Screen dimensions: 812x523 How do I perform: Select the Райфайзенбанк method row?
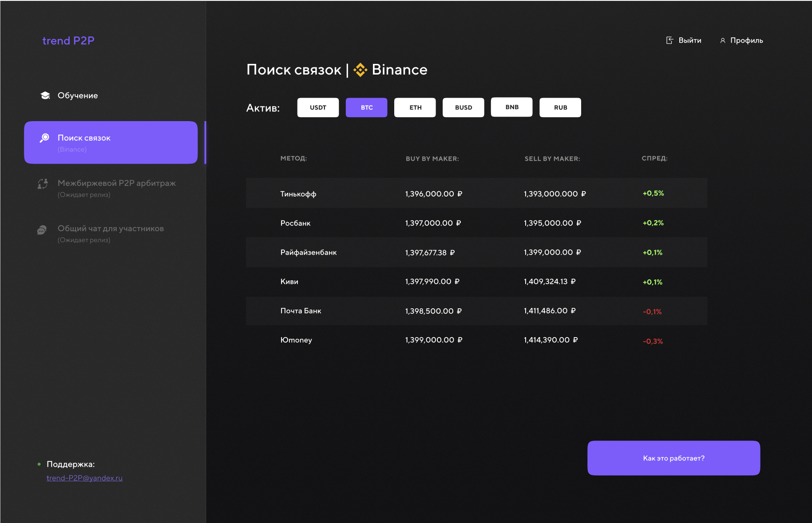476,252
